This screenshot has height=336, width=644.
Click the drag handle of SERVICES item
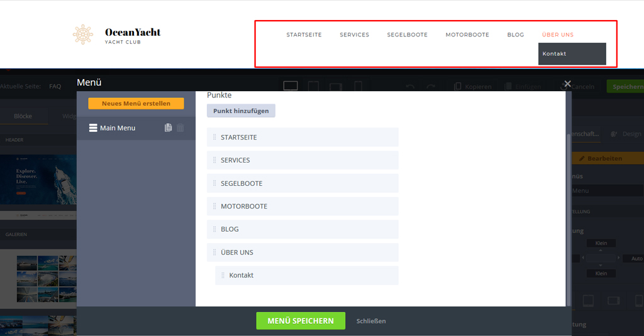214,160
